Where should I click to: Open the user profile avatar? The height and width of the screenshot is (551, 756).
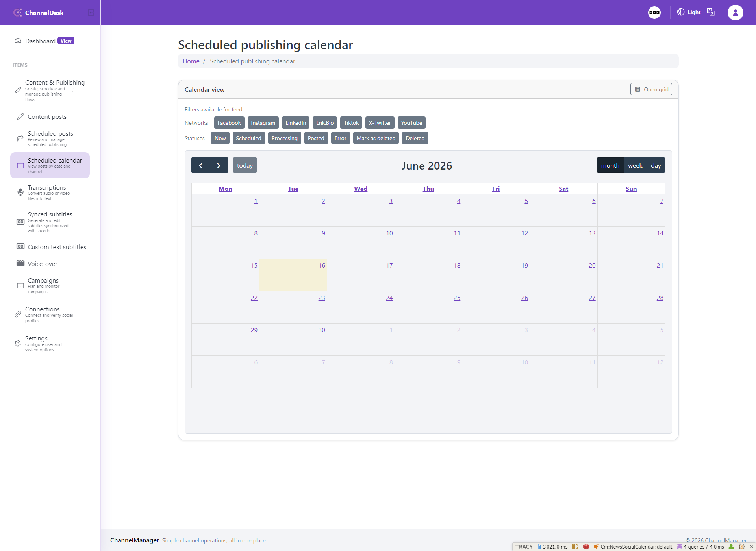click(735, 13)
